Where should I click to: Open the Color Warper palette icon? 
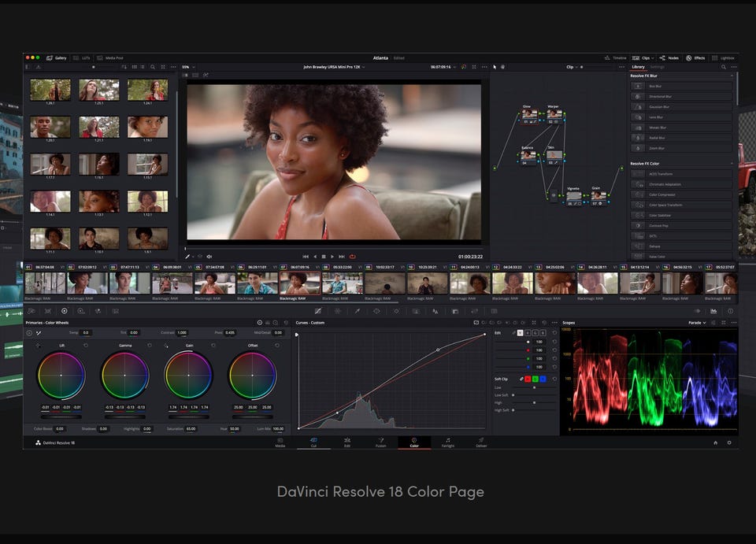(x=338, y=311)
